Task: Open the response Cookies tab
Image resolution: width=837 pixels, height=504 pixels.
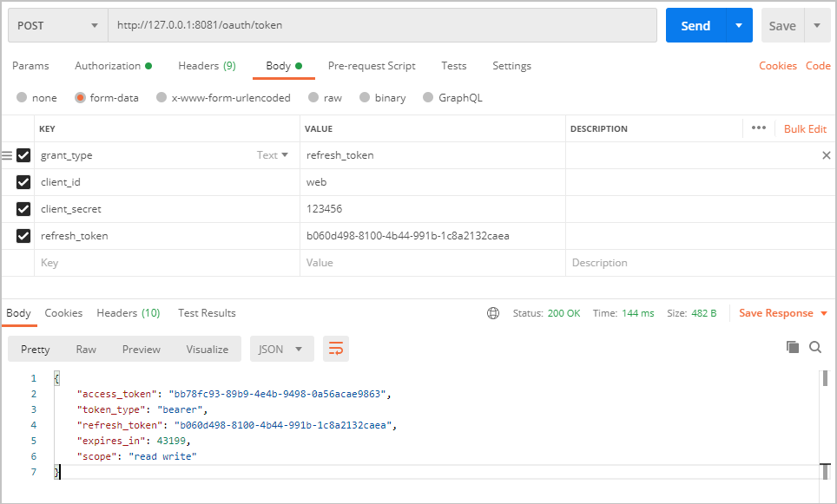Action: coord(63,313)
